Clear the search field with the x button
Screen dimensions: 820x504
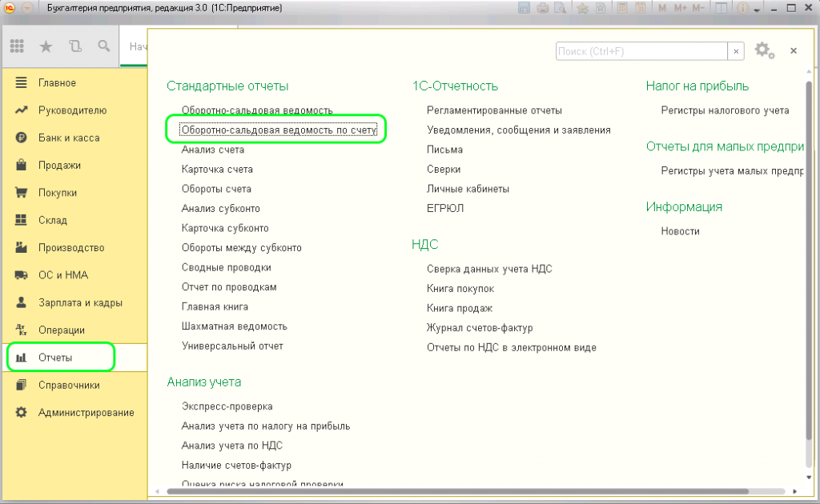(736, 51)
